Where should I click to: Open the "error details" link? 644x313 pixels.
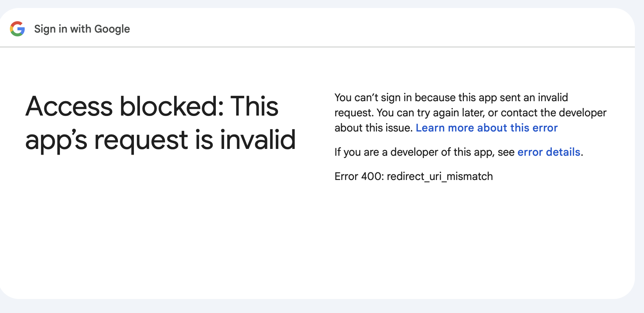pos(549,152)
